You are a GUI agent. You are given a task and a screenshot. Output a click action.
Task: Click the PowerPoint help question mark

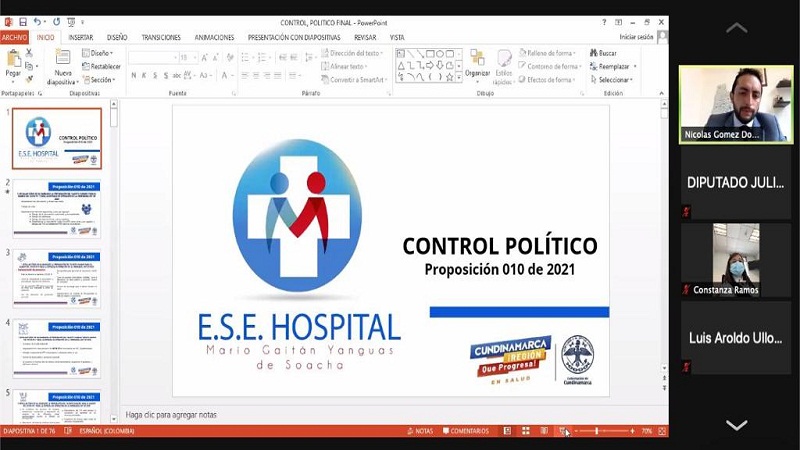604,22
